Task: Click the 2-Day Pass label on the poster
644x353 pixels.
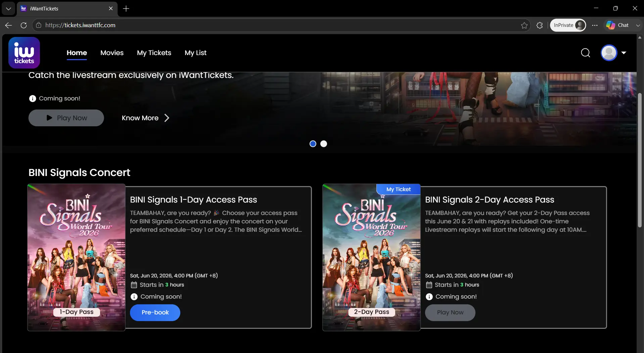Action: [x=371, y=312]
